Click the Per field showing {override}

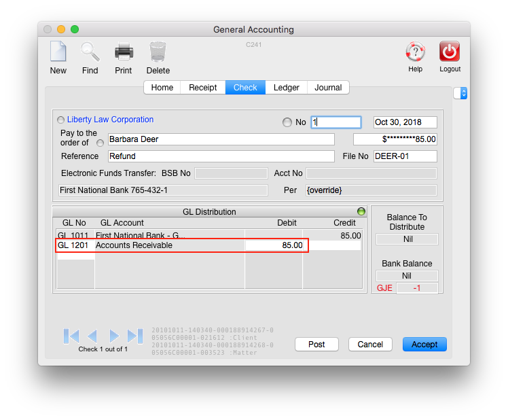tap(371, 190)
